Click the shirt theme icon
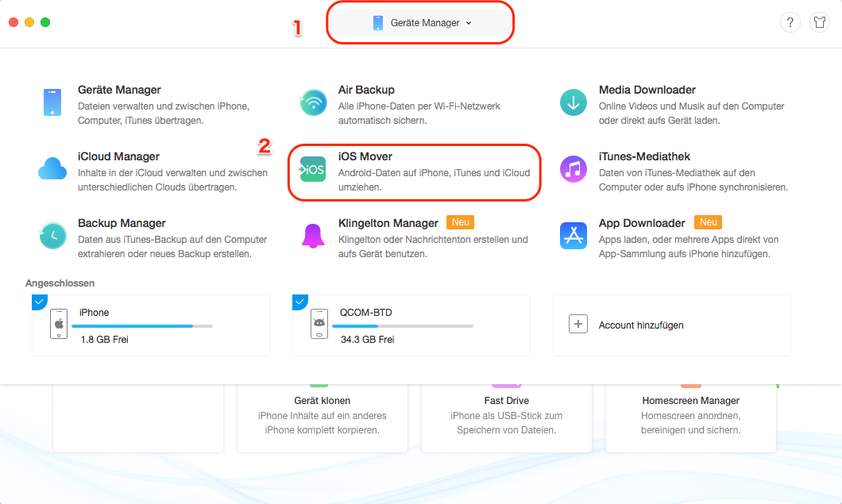 coord(819,23)
